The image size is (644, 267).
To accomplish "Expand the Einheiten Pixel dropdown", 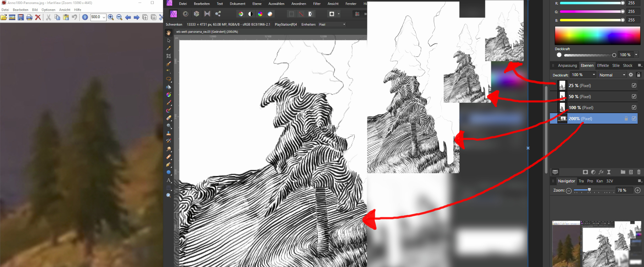I will 332,25.
